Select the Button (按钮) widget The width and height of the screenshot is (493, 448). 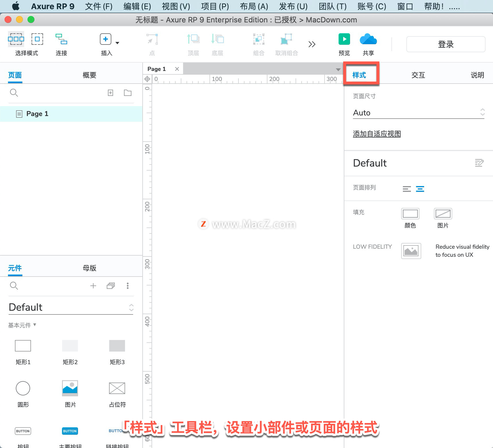click(23, 431)
